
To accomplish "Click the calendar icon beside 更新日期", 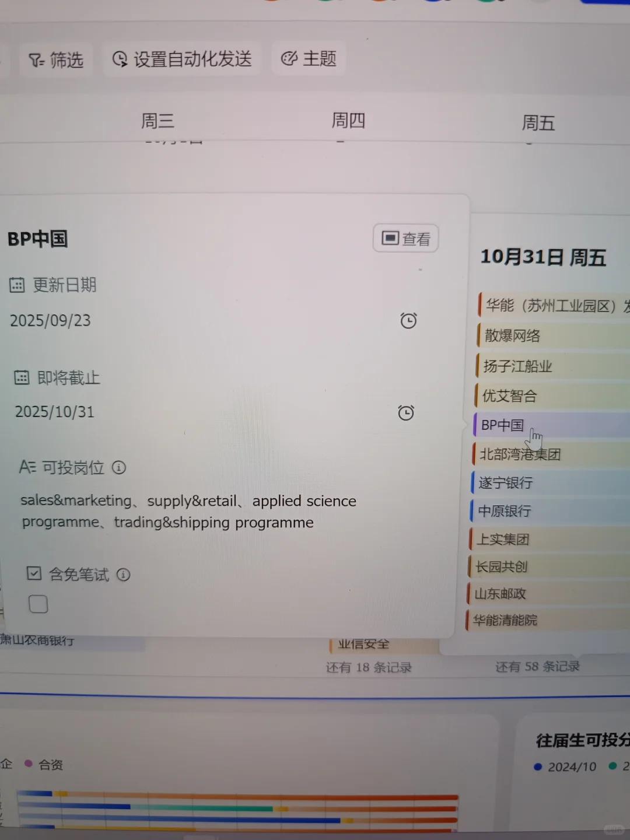I will 17,285.
